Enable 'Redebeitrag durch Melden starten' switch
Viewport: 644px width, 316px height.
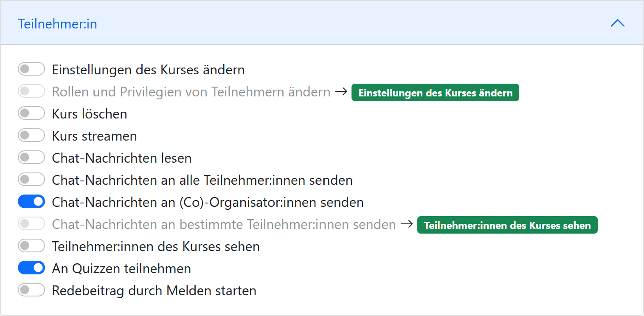tap(31, 290)
